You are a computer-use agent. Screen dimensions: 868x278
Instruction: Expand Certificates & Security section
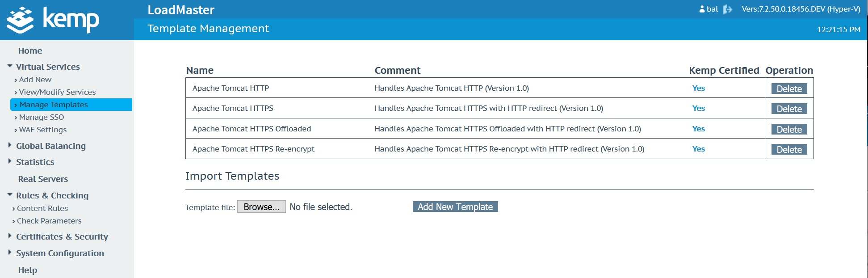[x=10, y=236]
